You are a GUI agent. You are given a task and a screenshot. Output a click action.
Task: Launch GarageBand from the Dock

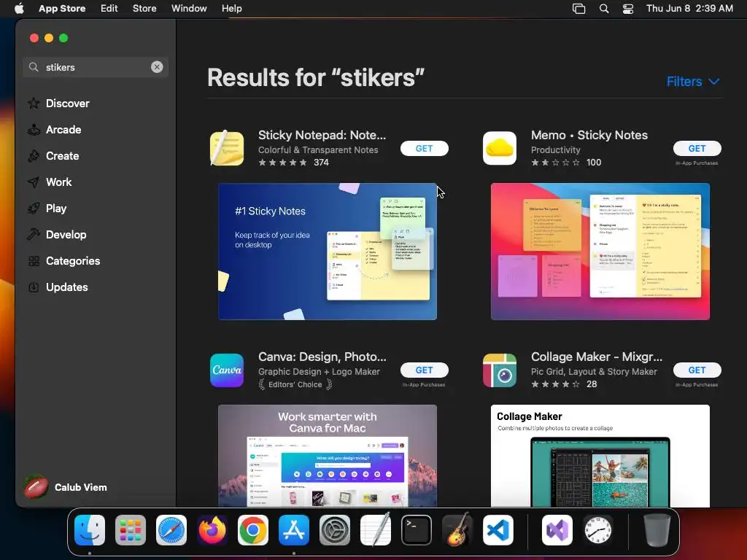click(457, 530)
